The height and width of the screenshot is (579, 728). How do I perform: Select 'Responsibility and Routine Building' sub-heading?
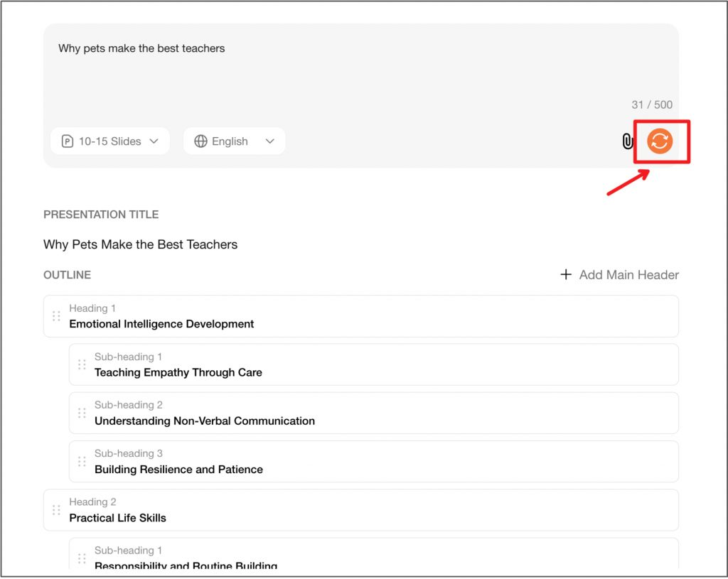click(x=186, y=566)
